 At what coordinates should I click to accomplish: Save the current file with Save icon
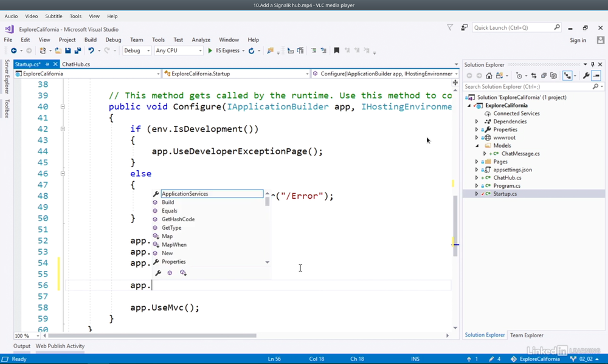click(x=68, y=51)
